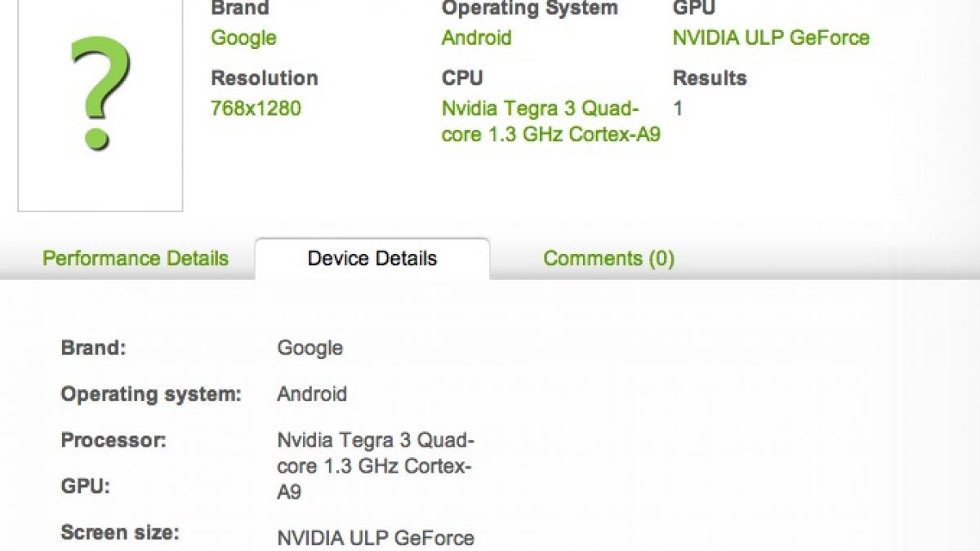This screenshot has width=980, height=551.
Task: Select the green 768x1280 resolution link
Action: 256,108
